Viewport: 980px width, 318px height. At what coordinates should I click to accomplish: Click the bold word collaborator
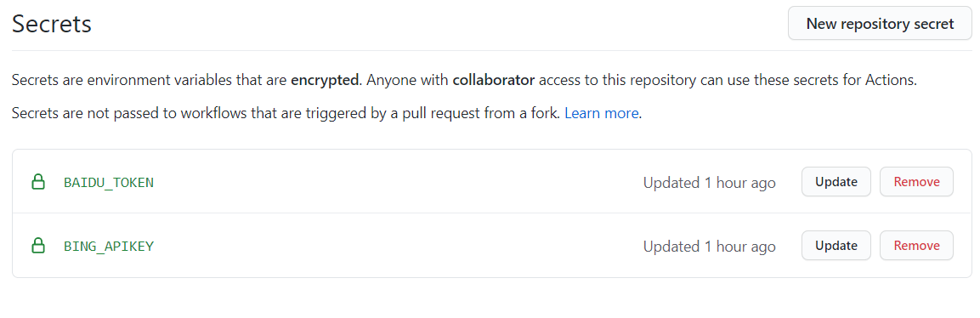pos(494,81)
